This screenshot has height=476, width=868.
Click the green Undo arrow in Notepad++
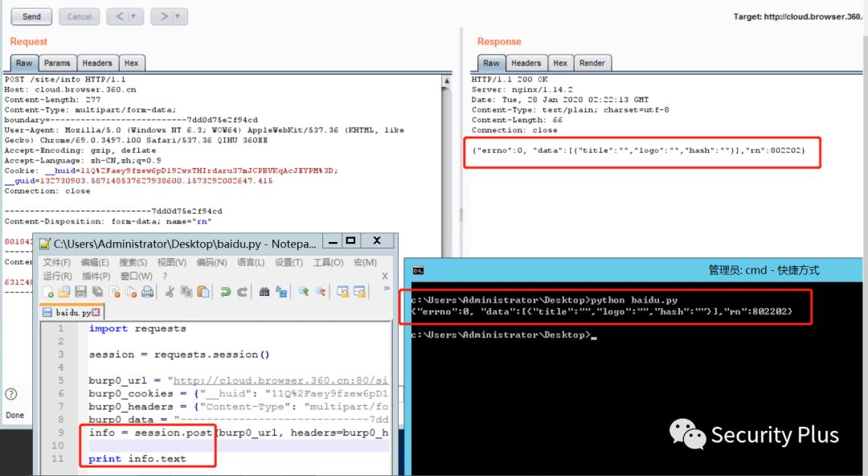pyautogui.click(x=225, y=292)
